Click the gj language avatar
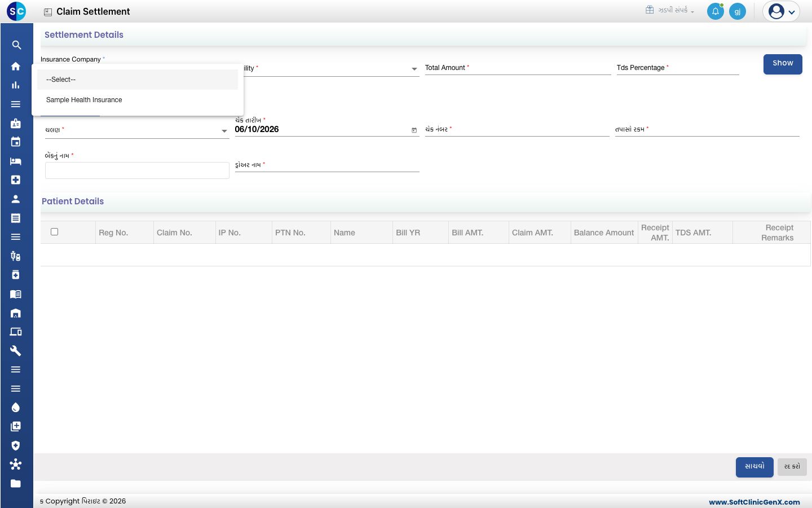The height and width of the screenshot is (508, 812). tap(738, 11)
